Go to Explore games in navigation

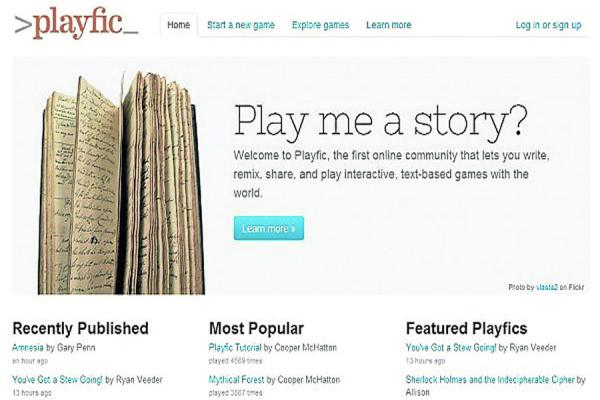(x=320, y=25)
